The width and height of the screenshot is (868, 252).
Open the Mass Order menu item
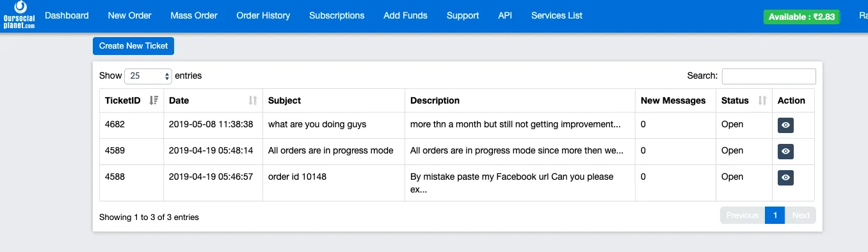[x=194, y=15]
